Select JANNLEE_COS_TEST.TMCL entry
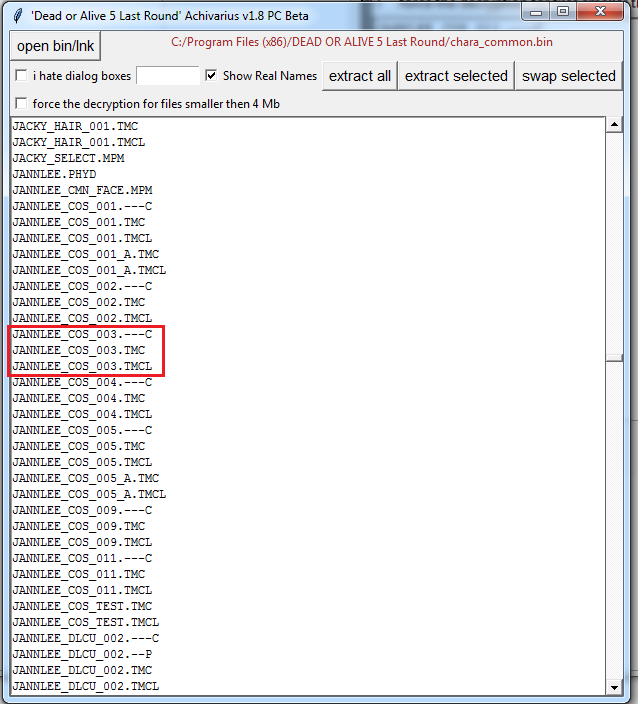The image size is (638, 704). coord(86,622)
